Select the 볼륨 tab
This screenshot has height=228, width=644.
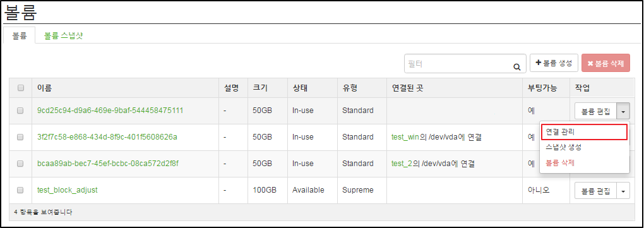tap(20, 36)
